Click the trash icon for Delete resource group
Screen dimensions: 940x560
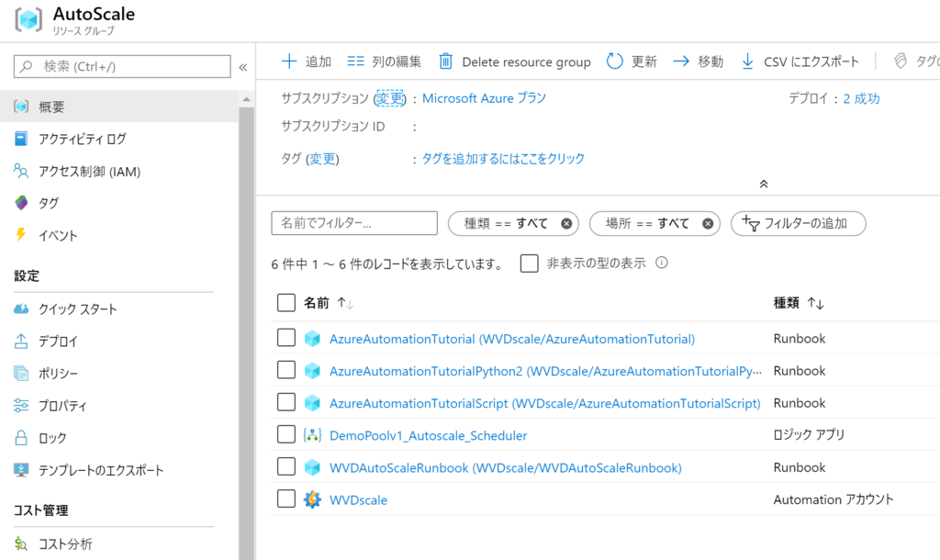(x=445, y=62)
